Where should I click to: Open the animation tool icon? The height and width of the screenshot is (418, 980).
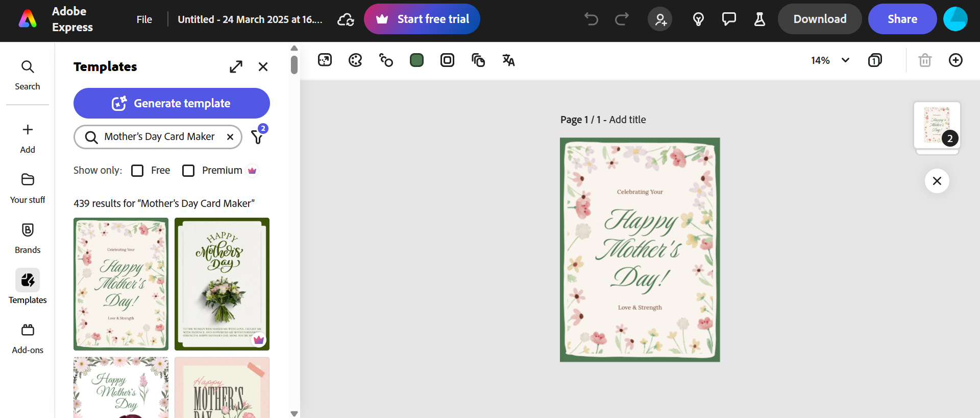pyautogui.click(x=386, y=60)
